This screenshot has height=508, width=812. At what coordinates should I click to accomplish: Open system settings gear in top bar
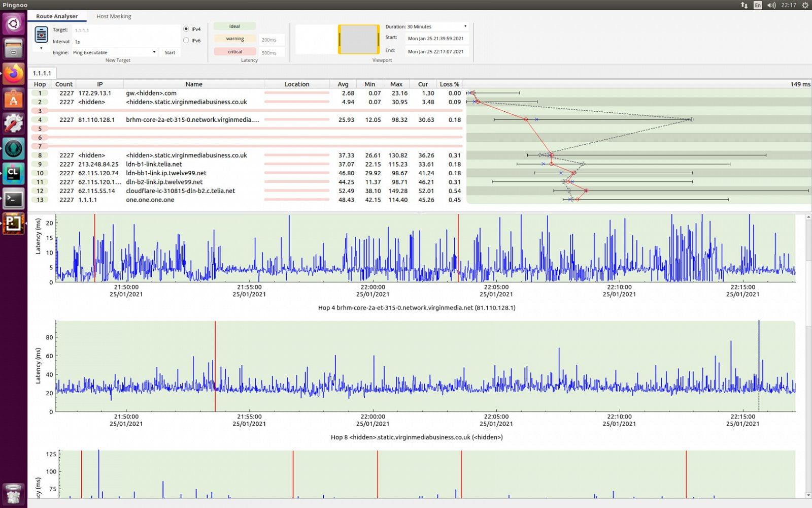[x=805, y=5]
